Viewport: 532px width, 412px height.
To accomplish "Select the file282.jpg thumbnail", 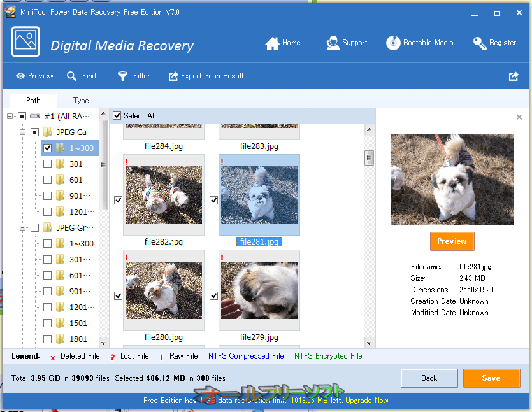I will [x=164, y=195].
